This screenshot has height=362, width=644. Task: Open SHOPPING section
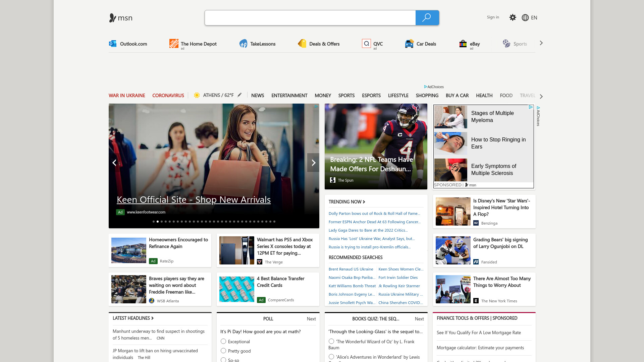click(427, 96)
